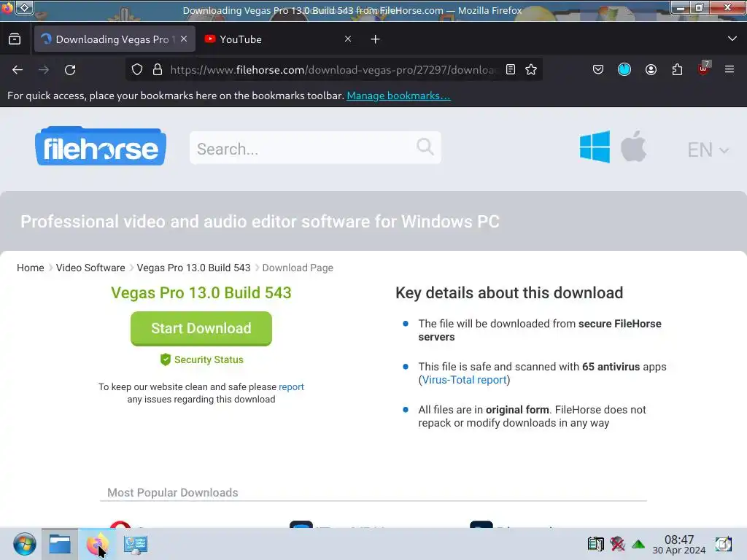Click the blue circular extension icon

click(624, 69)
